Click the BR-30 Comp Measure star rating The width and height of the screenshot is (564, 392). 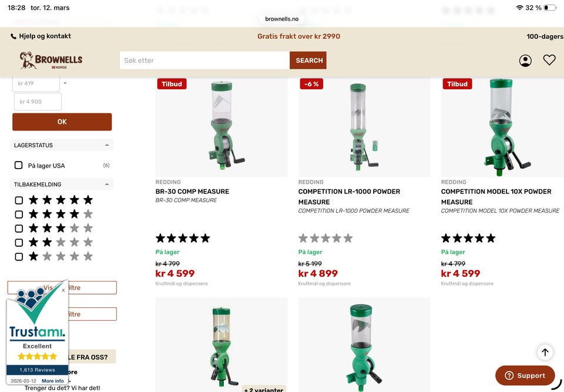pyautogui.click(x=183, y=238)
